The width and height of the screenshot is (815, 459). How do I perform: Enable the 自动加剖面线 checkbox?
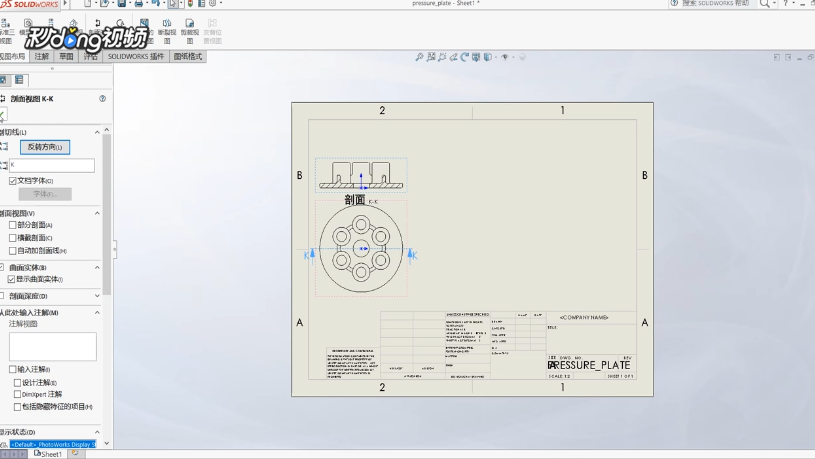12,251
